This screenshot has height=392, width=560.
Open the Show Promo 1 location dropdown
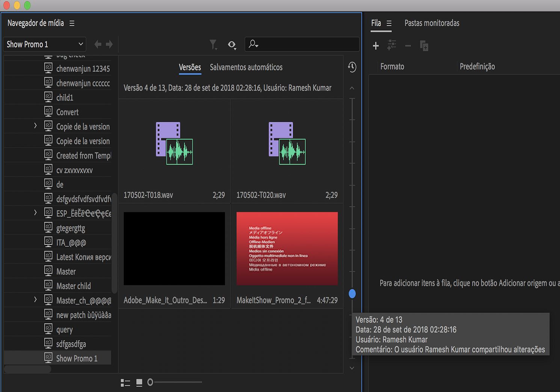click(45, 44)
